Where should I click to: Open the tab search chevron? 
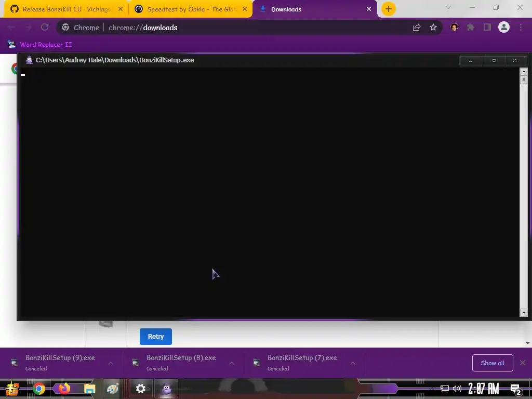[x=448, y=7]
